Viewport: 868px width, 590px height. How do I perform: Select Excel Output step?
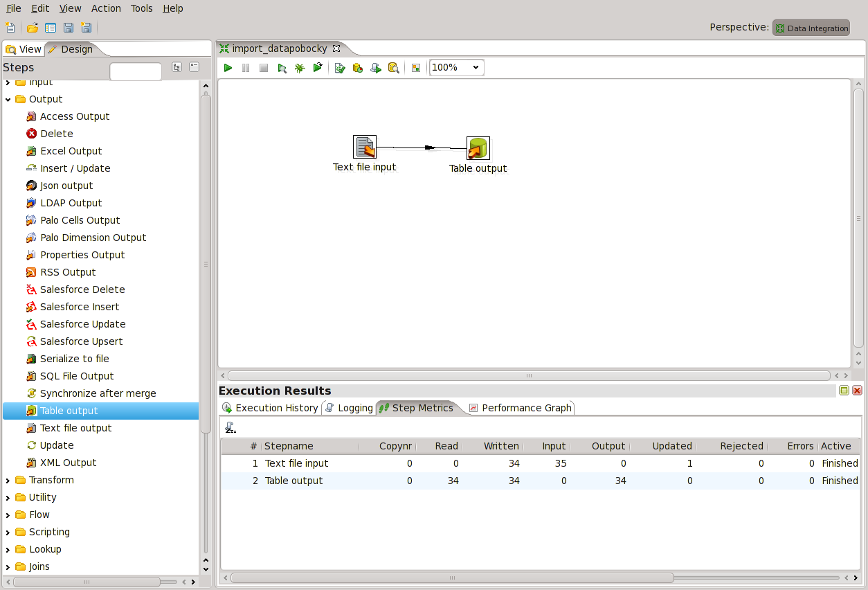point(64,151)
